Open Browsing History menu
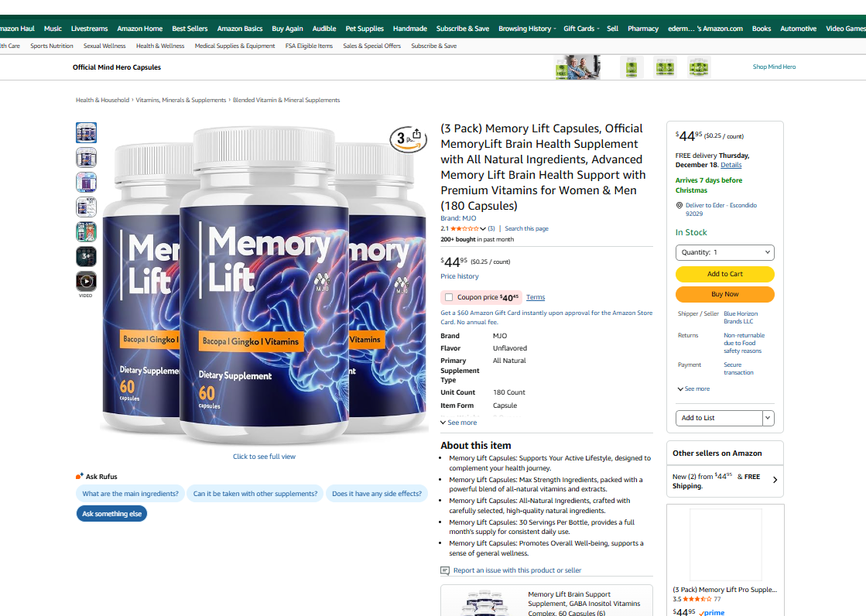The height and width of the screenshot is (616, 866). 527,29
